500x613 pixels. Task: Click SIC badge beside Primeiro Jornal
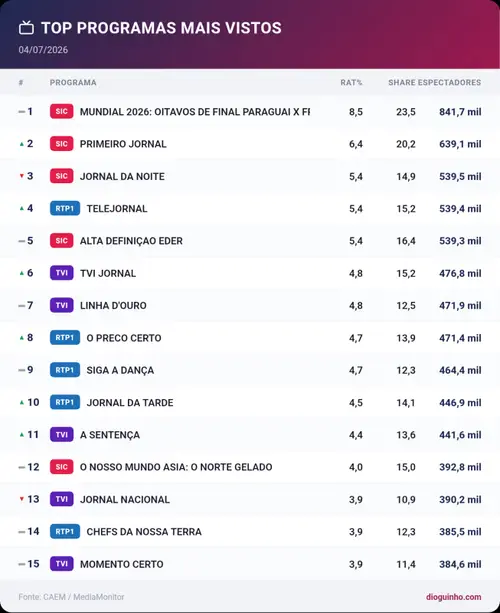pos(61,144)
